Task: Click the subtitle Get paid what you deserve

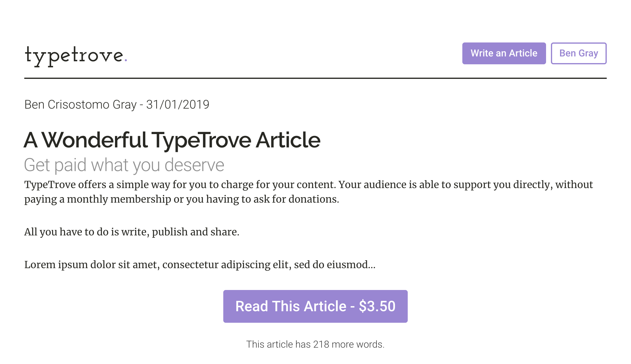Action: [x=124, y=165]
